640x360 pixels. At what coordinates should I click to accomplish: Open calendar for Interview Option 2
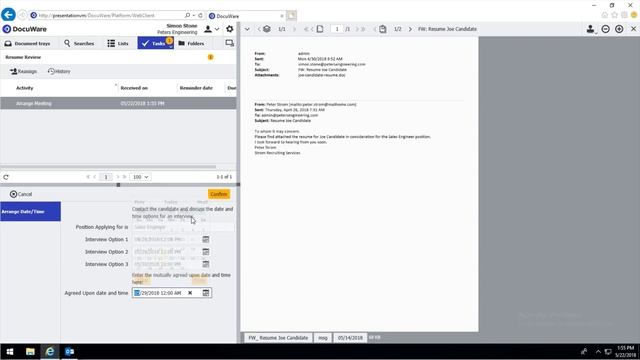coord(206,252)
